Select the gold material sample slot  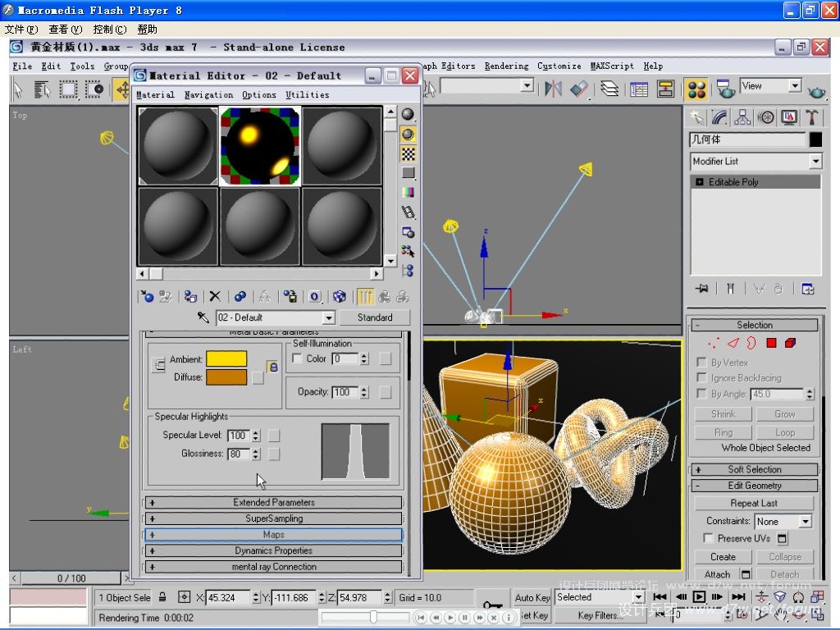tap(260, 146)
